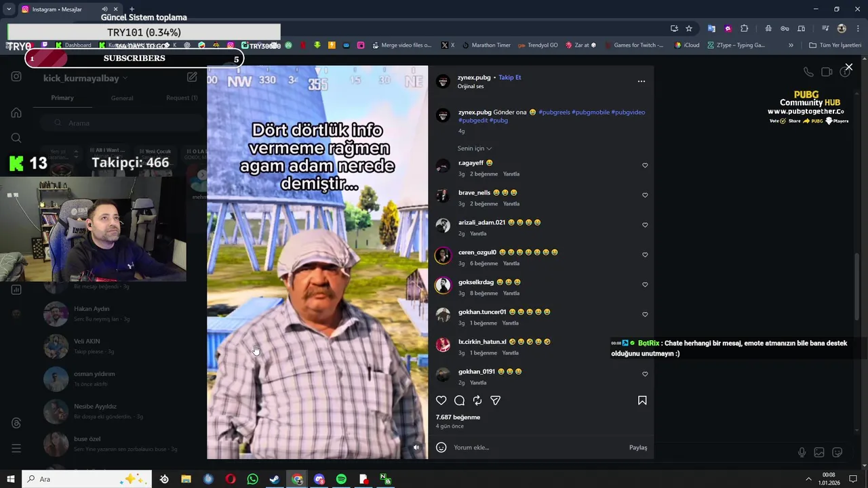Share the post with the send icon
Image resolution: width=868 pixels, height=488 pixels.
point(496,401)
